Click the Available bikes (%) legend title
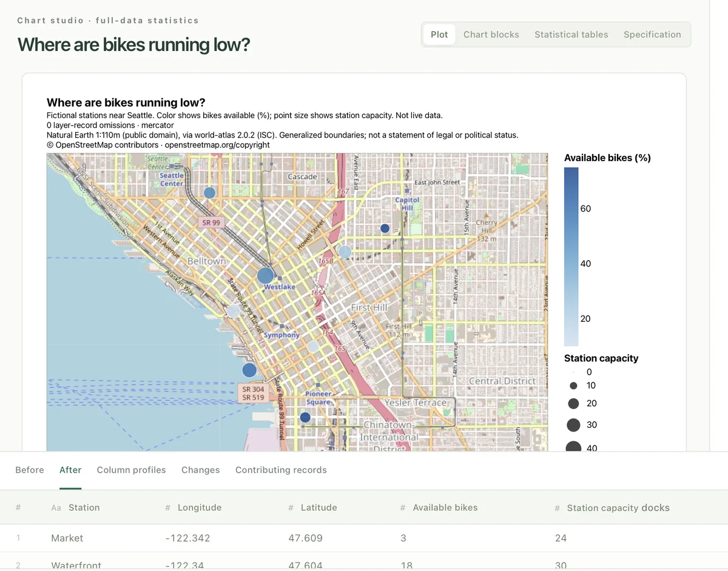 tap(607, 158)
